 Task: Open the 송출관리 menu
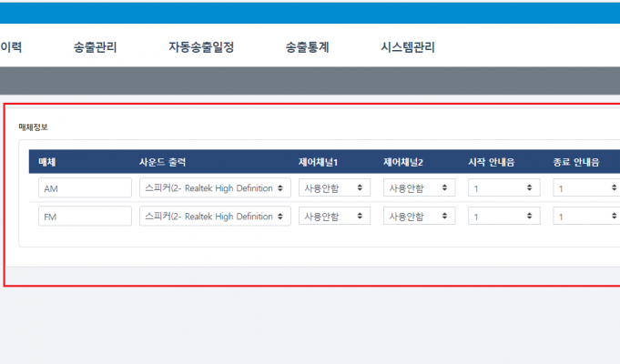(x=95, y=47)
